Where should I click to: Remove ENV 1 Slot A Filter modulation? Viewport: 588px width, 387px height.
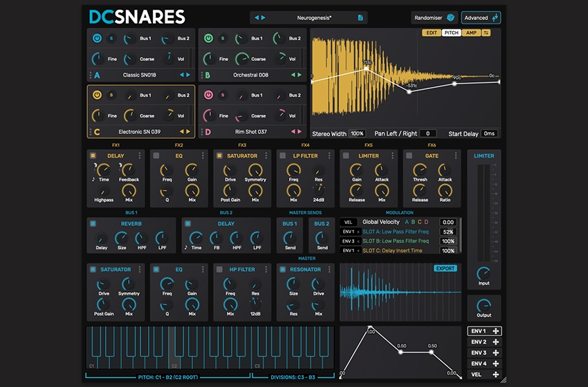(x=358, y=232)
